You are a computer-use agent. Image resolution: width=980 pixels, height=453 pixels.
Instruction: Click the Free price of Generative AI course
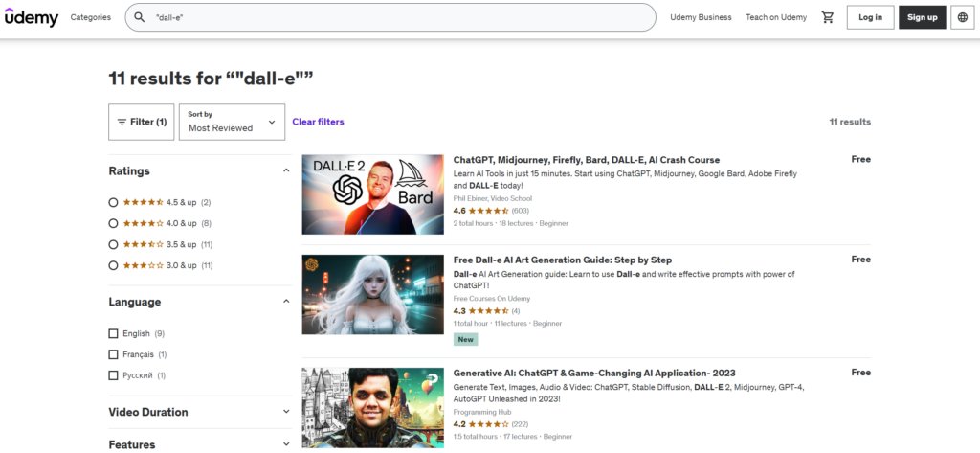[x=860, y=373]
